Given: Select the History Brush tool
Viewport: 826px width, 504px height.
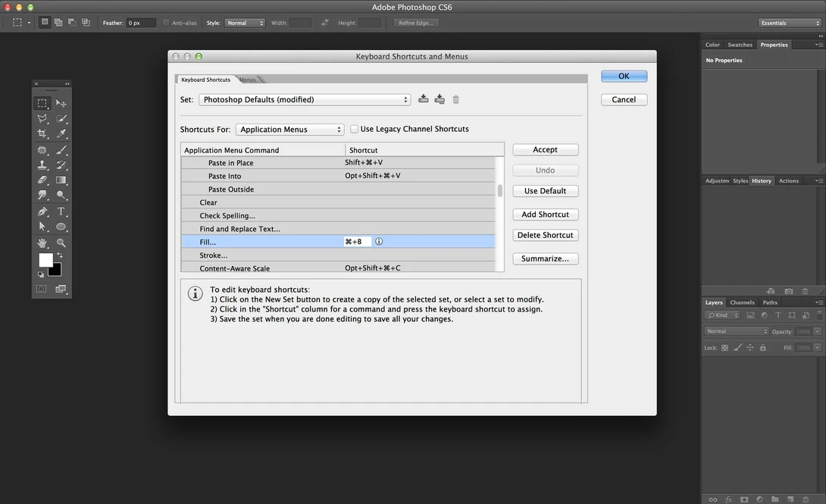Looking at the screenshot, I should (61, 164).
